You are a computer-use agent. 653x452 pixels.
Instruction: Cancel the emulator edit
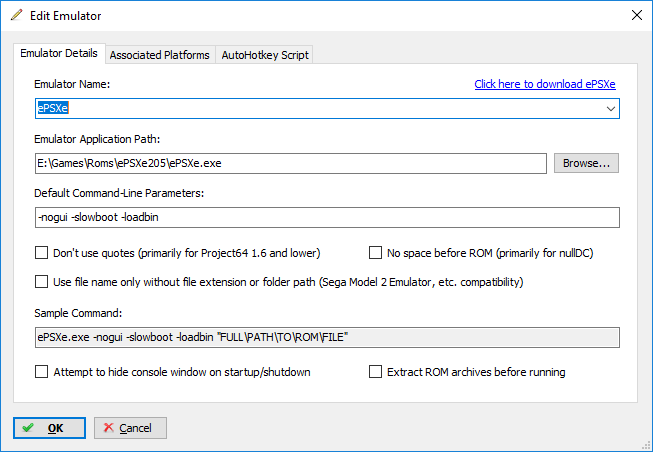click(130, 428)
